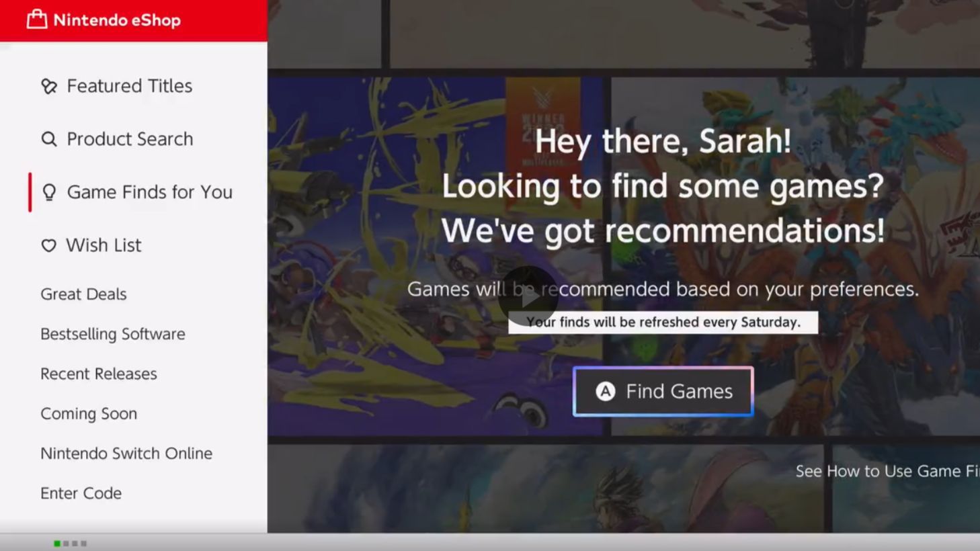Screen dimensions: 980x551
Task: Click the A button icon on Find Games
Action: coord(606,391)
